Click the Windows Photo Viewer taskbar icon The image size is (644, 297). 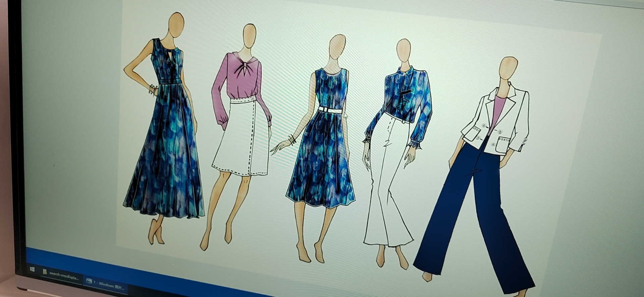point(89,281)
